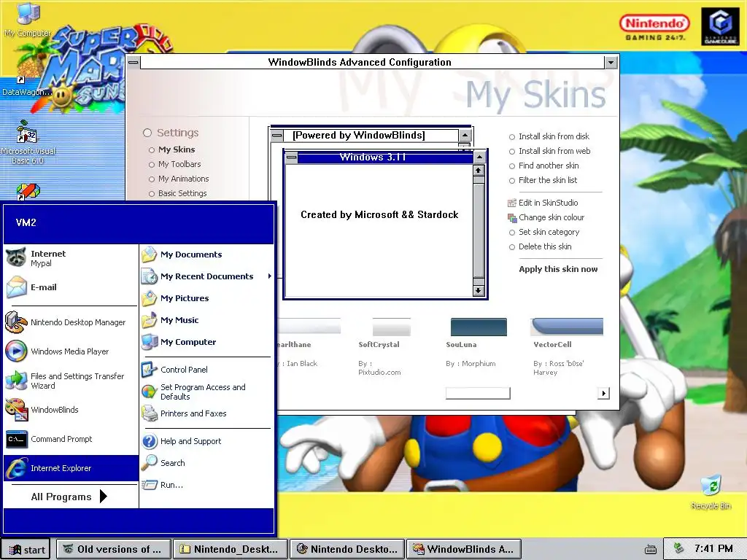Select My Toolbars in settings sidebar

pos(175,164)
